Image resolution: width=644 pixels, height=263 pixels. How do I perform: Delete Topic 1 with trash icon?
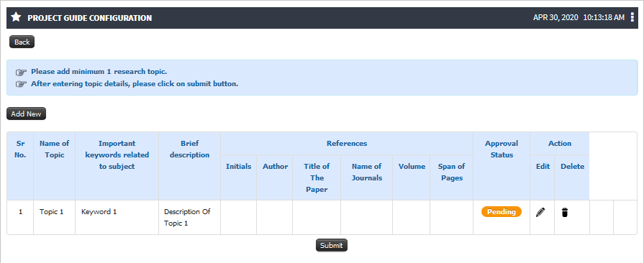[x=565, y=212]
